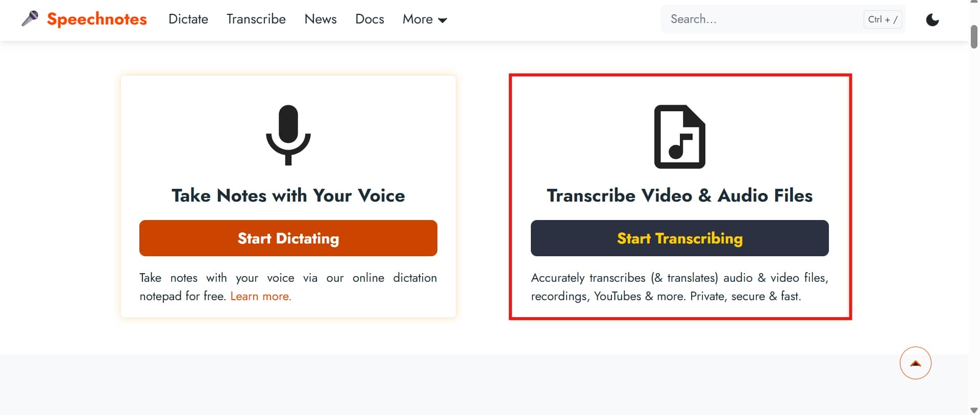Click the text "notepad for free."

183,296
